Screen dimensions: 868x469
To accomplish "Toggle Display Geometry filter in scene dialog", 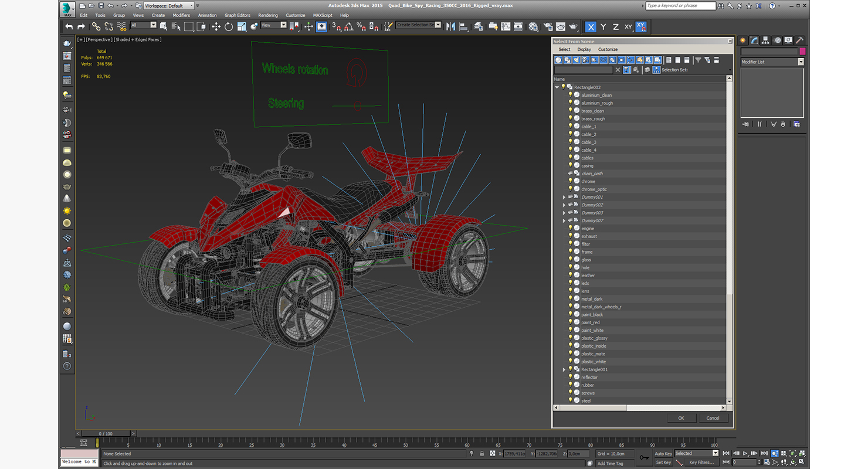I will tap(559, 60).
